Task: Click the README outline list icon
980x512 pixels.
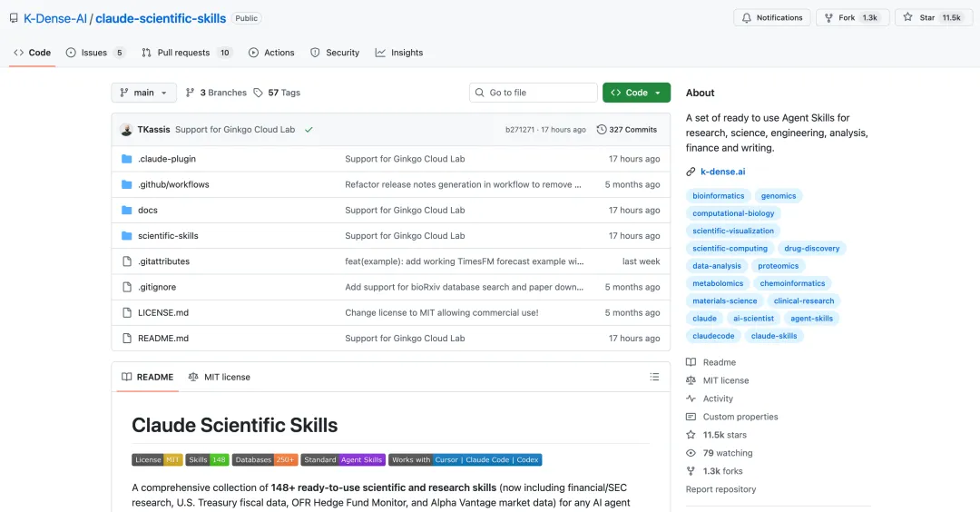Action: coord(654,377)
